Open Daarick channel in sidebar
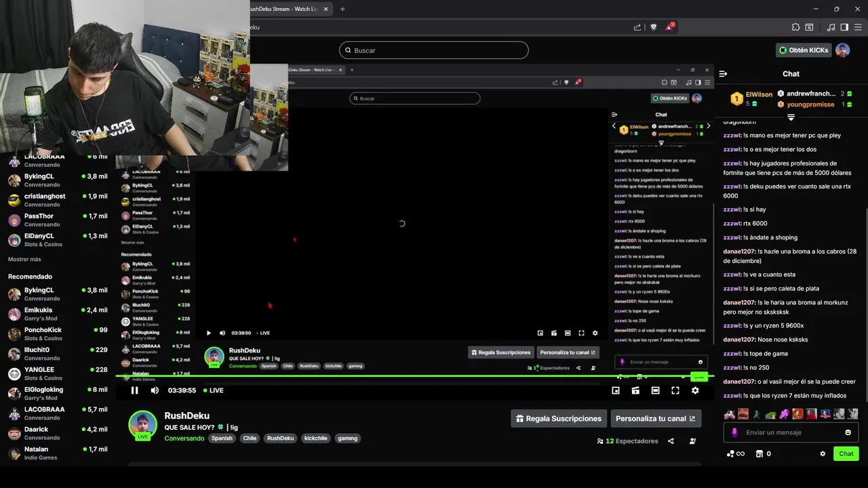868x488 pixels. click(x=57, y=433)
